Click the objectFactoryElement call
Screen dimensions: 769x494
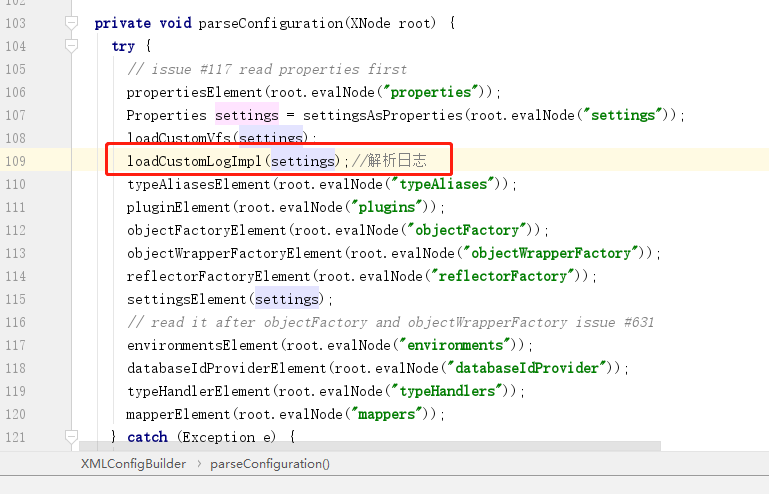(207, 231)
